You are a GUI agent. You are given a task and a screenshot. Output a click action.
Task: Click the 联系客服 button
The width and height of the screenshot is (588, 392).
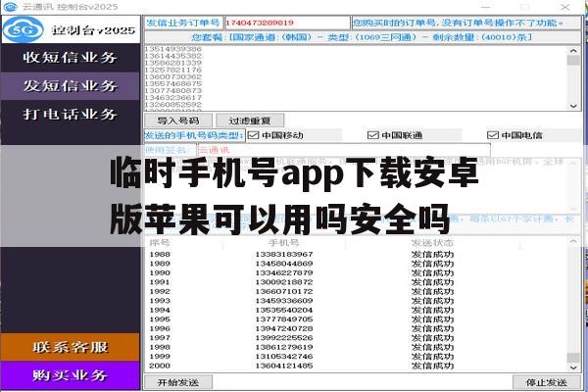point(71,347)
